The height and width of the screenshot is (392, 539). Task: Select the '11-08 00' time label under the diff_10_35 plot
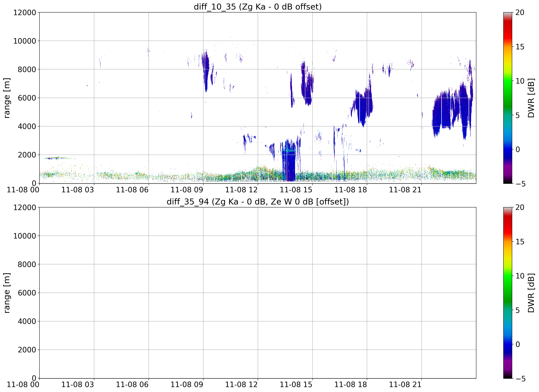pos(23,190)
